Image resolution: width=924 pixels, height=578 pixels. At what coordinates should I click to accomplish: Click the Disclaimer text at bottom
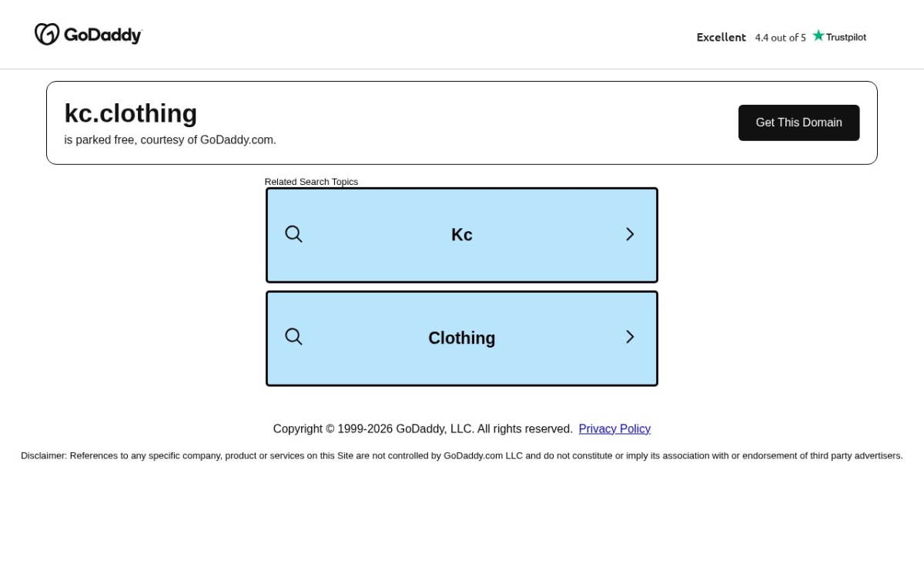click(462, 455)
